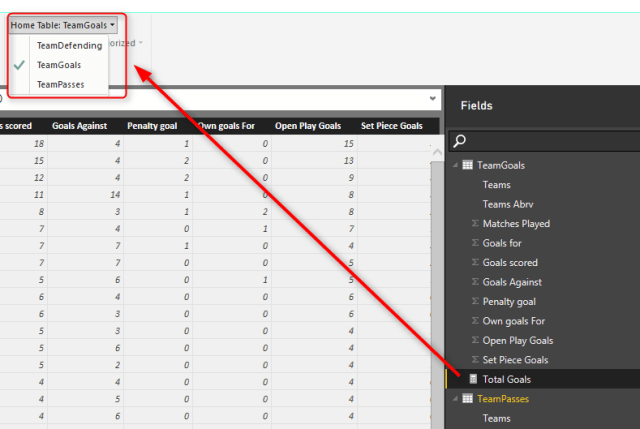Select Teams field under TeamPasses
640x429 pixels.
click(496, 418)
